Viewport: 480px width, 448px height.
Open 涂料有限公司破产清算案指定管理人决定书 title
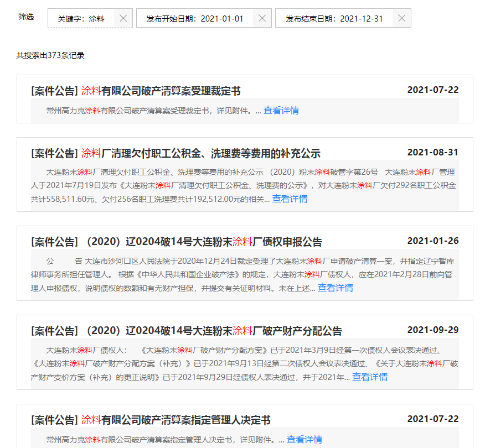pos(151,420)
